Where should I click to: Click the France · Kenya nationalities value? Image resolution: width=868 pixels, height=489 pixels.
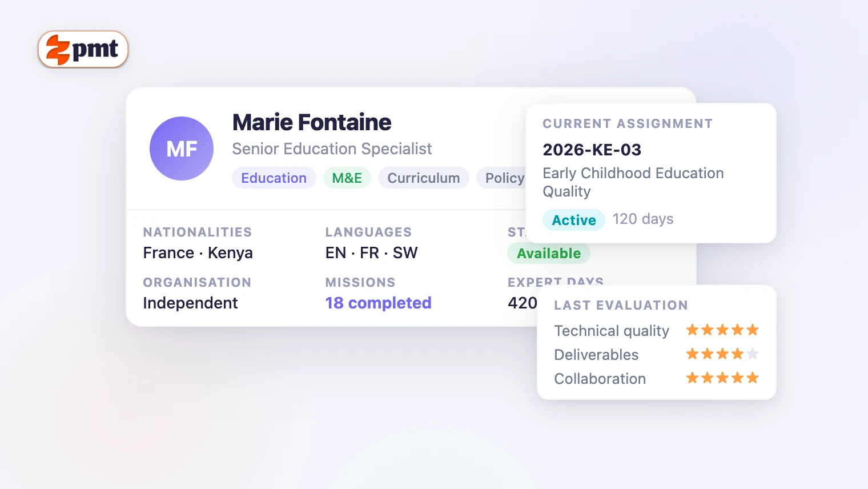tap(198, 252)
